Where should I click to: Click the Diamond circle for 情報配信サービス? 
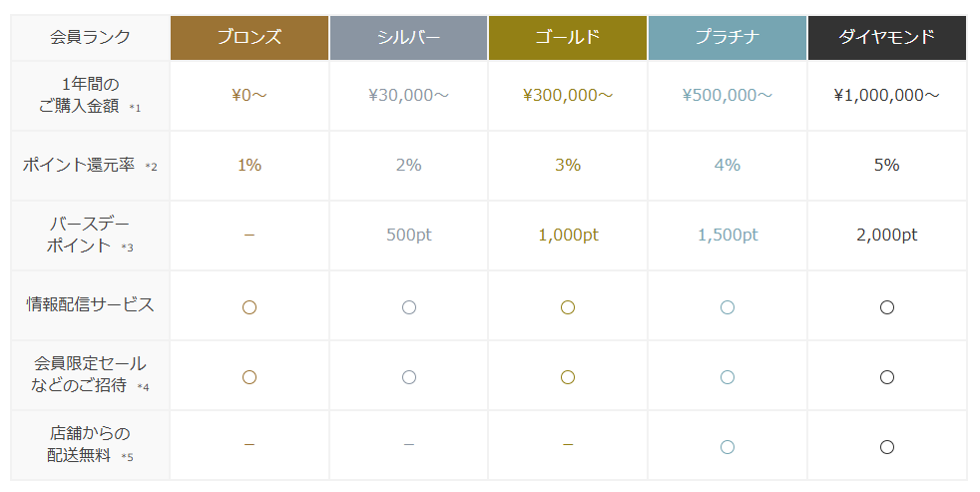click(x=887, y=307)
